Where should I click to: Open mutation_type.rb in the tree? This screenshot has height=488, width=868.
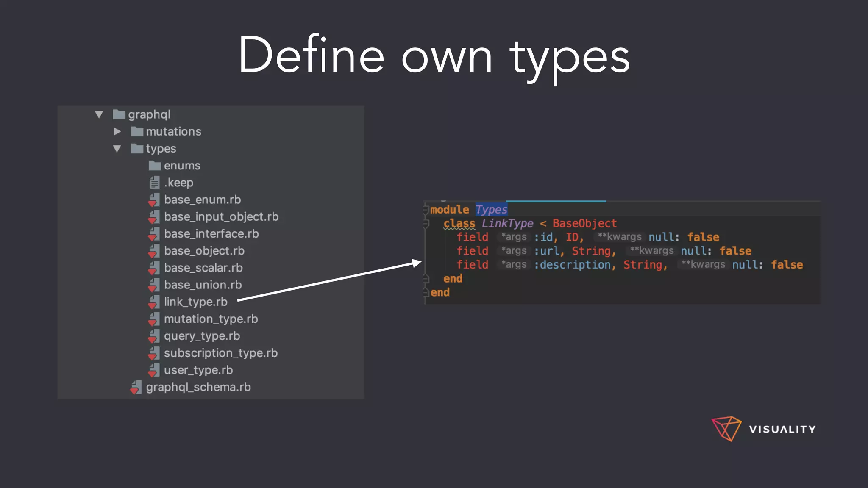pos(211,319)
